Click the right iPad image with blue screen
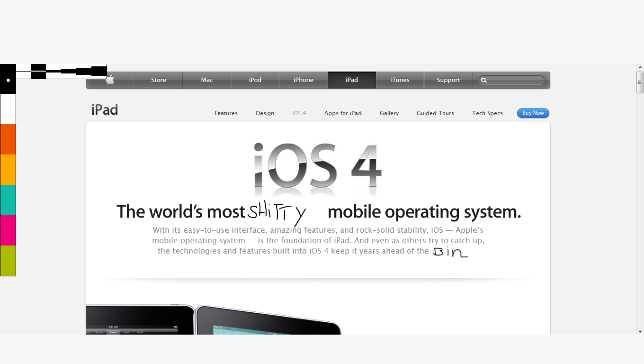The height and width of the screenshot is (364, 644). [268, 320]
